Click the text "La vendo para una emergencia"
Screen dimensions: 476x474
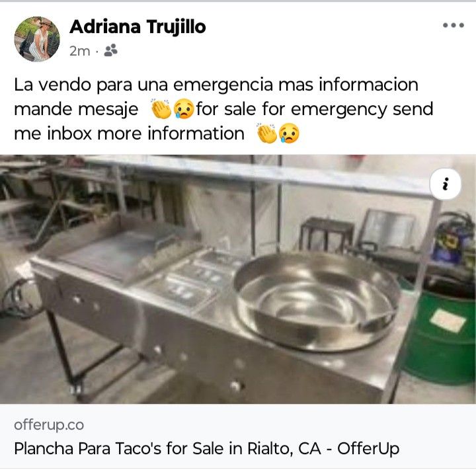(143, 85)
